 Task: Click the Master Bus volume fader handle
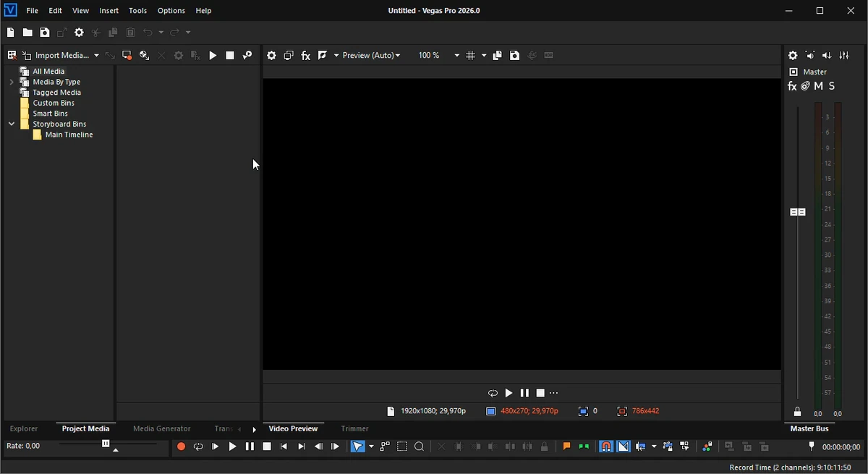[x=798, y=213]
